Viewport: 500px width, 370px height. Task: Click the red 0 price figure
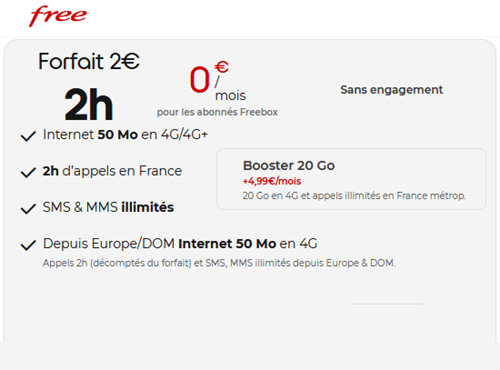point(200,79)
